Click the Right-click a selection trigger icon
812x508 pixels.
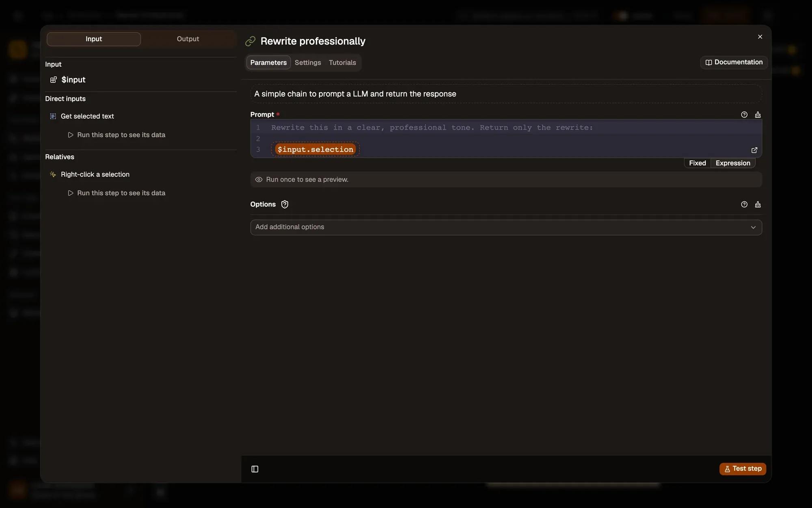(x=53, y=174)
